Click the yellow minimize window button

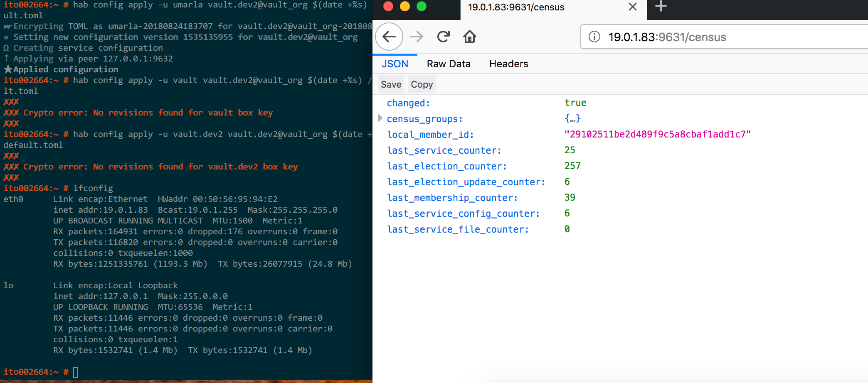(405, 6)
